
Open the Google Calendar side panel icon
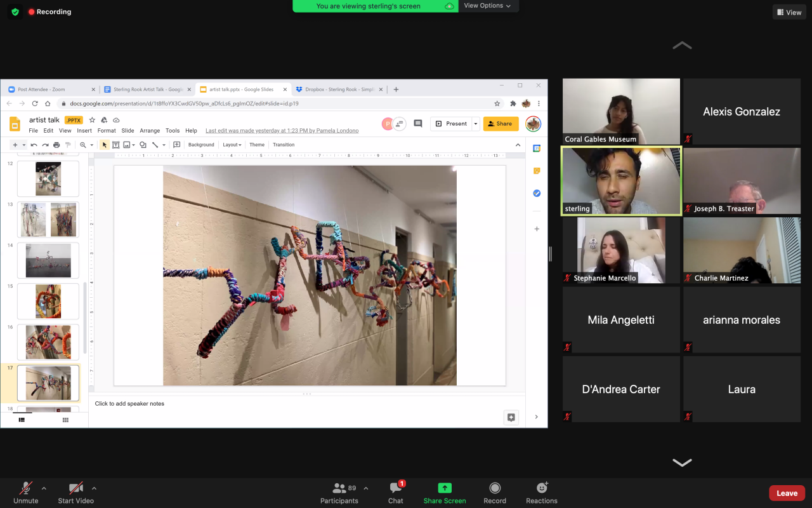(x=537, y=148)
